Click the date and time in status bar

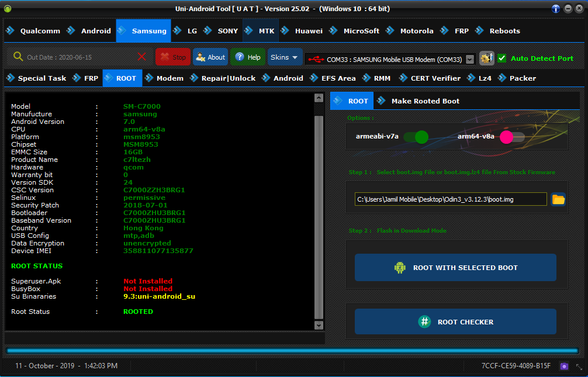67,366
